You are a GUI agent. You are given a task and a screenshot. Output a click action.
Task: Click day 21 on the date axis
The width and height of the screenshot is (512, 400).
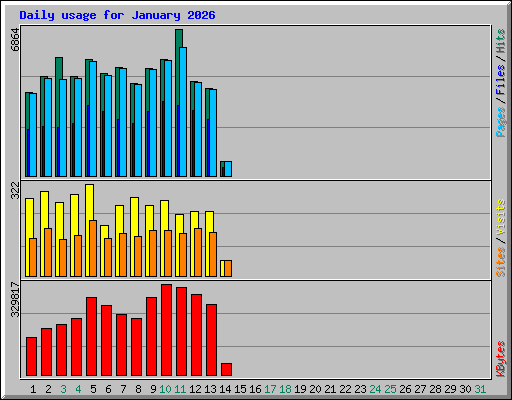tap(330, 389)
